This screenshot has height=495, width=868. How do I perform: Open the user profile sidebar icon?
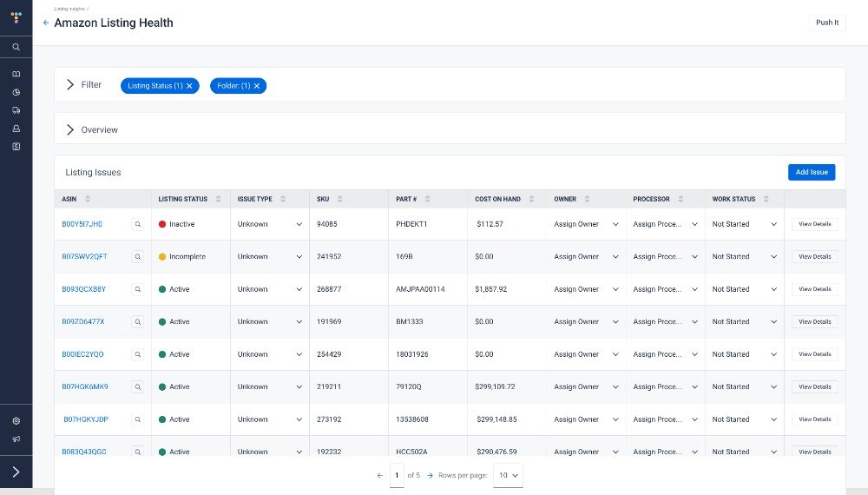pos(16,129)
